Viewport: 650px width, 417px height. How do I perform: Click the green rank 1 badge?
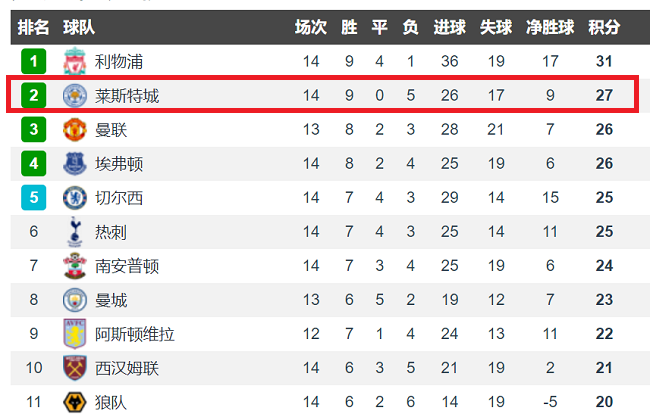[34, 62]
